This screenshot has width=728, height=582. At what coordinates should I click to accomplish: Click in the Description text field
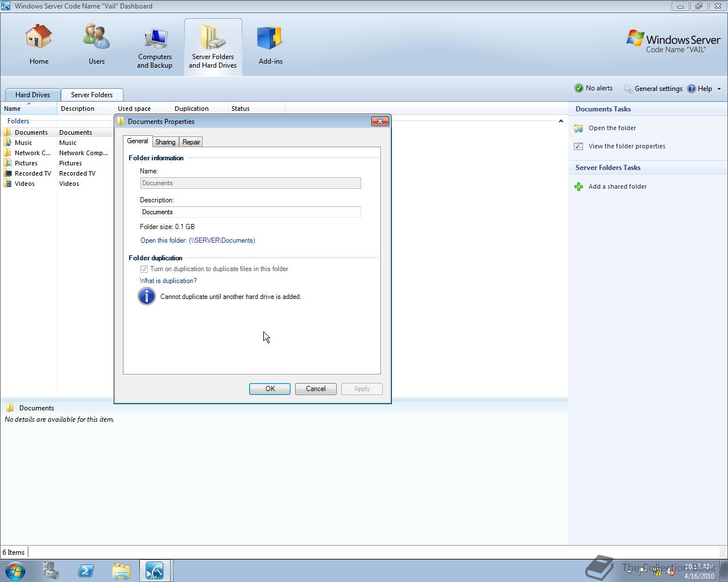coord(250,212)
